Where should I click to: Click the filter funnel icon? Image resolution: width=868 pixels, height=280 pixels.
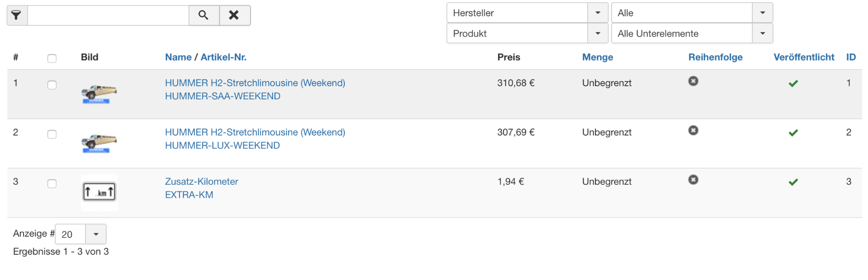click(x=17, y=15)
